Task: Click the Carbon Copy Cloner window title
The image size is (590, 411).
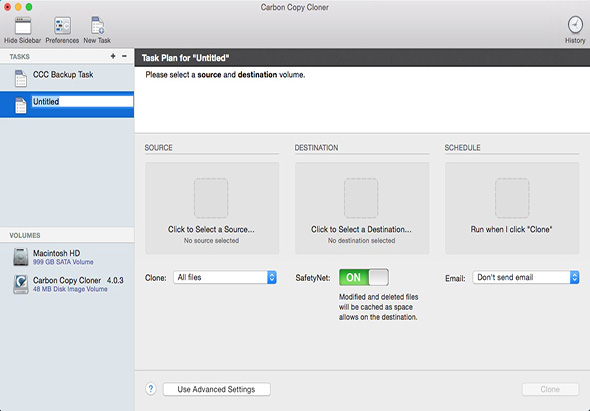Action: (295, 7)
